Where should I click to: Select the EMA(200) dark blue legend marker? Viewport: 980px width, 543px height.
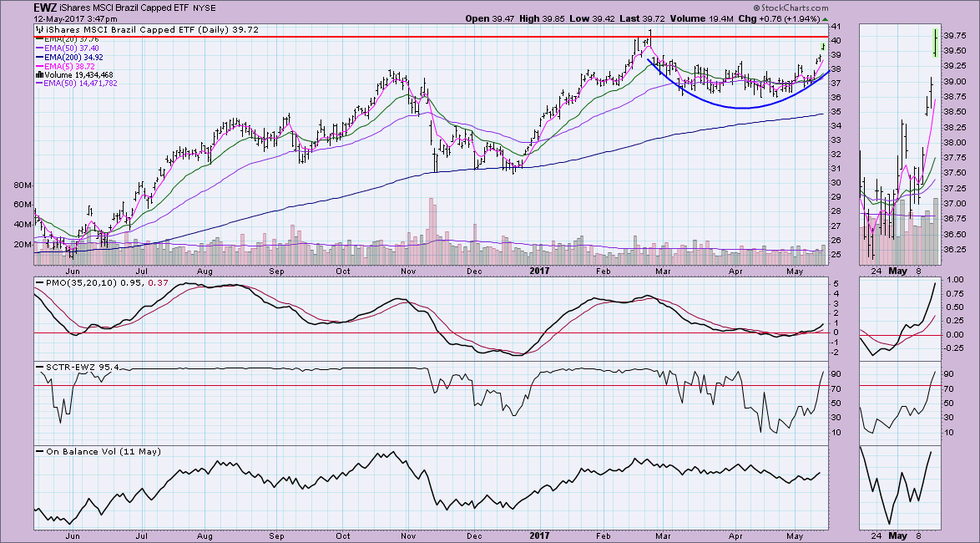(x=39, y=55)
